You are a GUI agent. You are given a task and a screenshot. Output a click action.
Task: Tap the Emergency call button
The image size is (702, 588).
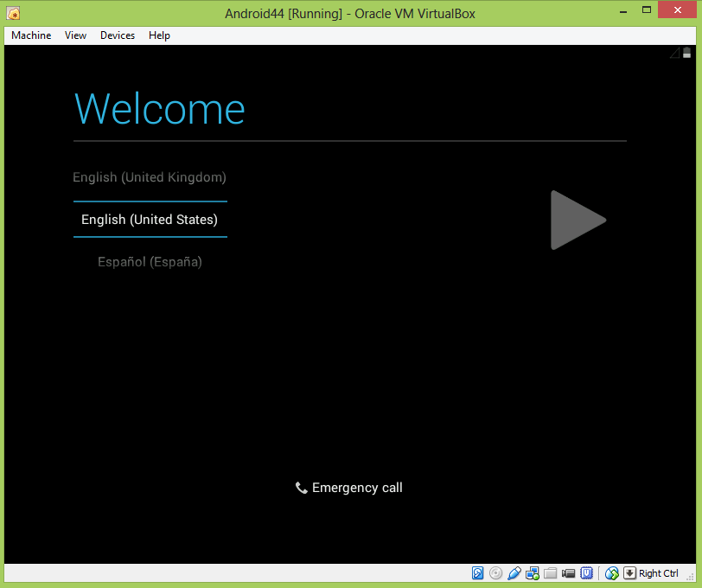(349, 488)
